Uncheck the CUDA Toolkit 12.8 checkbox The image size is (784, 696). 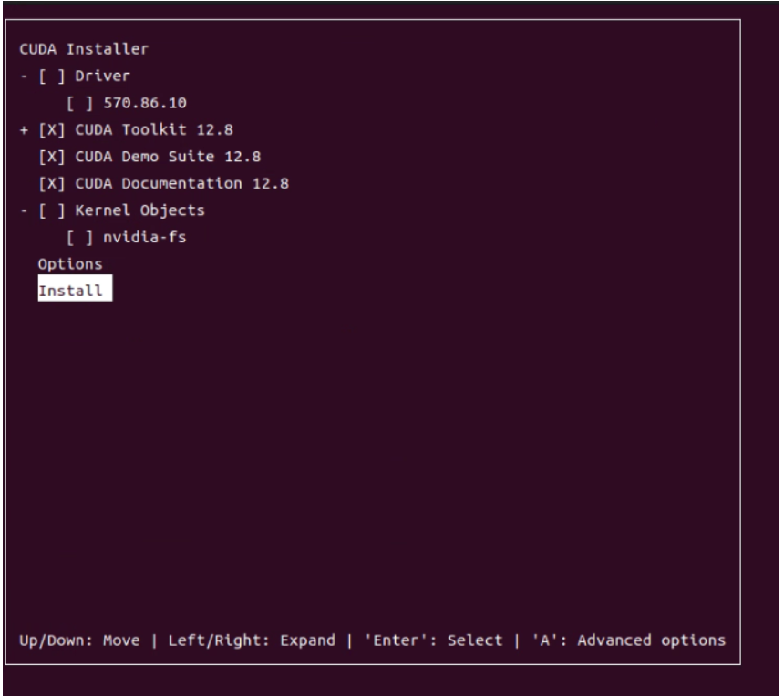[x=47, y=129]
